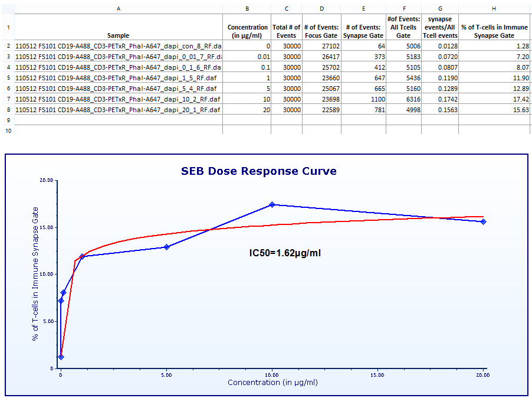This screenshot has height=398, width=532.
Task: Select row 9 header
Action: [x=7, y=120]
